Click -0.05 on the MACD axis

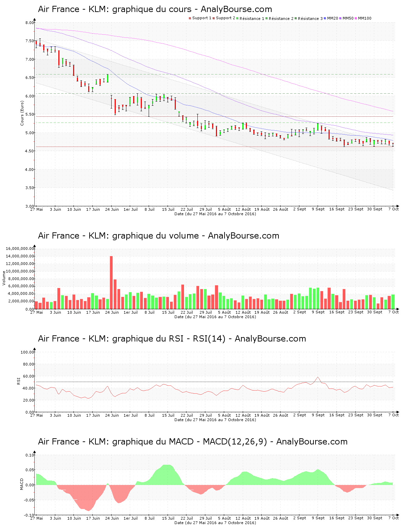[x=30, y=500]
